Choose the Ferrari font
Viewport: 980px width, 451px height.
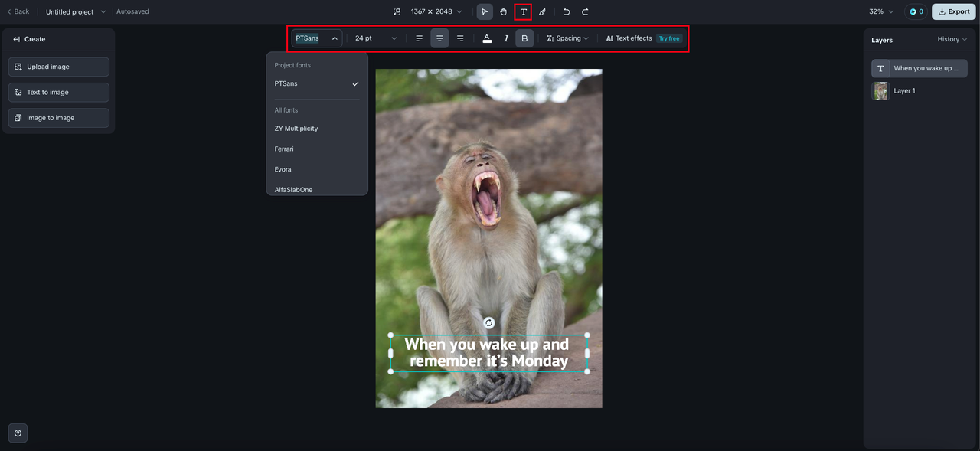coord(317,149)
